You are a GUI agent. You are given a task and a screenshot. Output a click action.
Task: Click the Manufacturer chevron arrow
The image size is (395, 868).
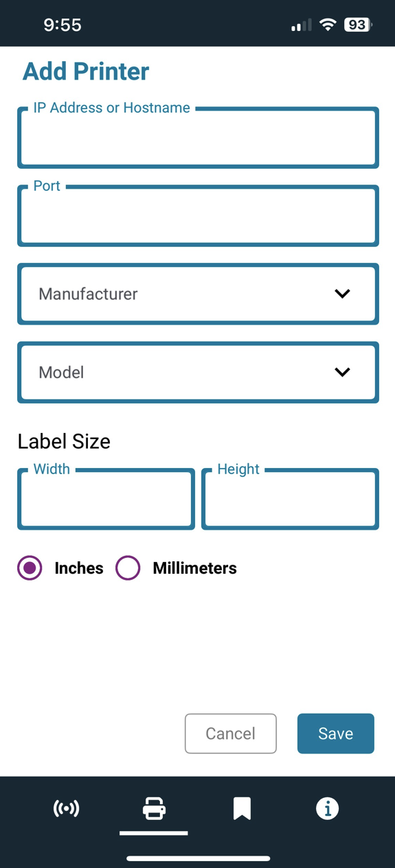tap(342, 294)
